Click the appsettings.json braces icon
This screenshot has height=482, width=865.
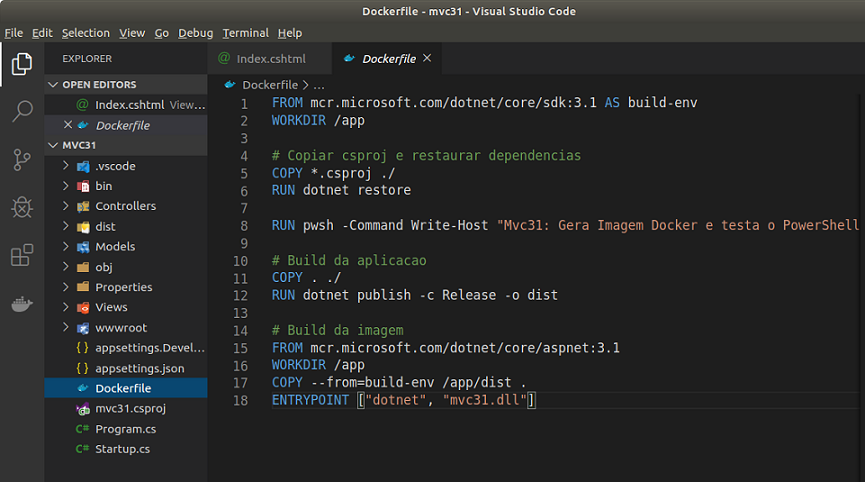tap(82, 368)
